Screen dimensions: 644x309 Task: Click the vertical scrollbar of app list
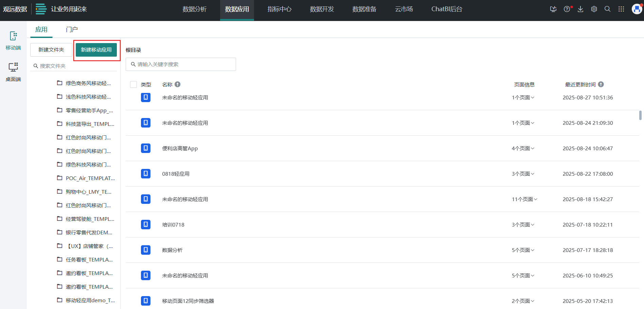pyautogui.click(x=640, y=115)
